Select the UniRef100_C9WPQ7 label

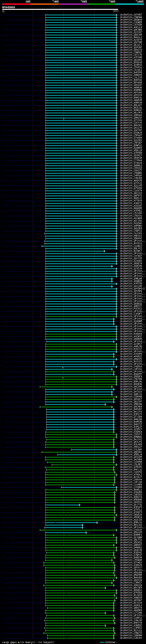[131, 53]
